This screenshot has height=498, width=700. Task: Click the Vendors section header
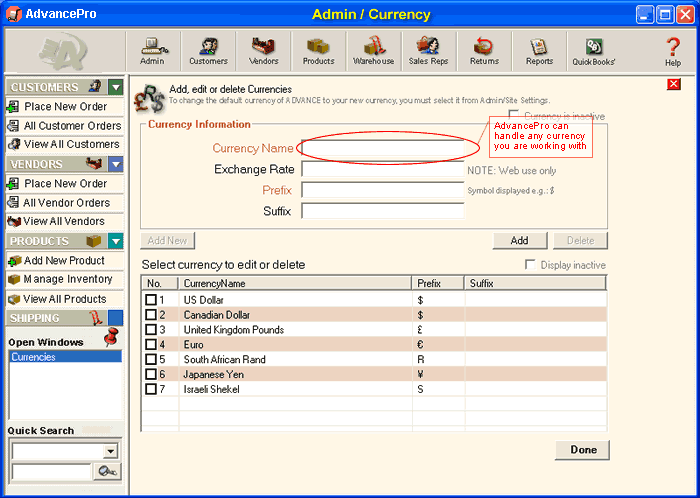pos(56,164)
